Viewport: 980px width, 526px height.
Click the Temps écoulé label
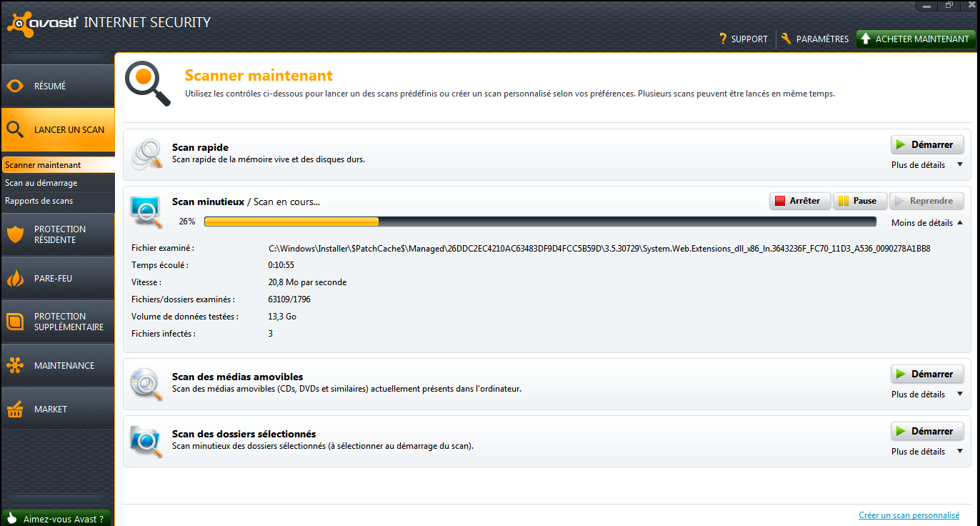(160, 265)
